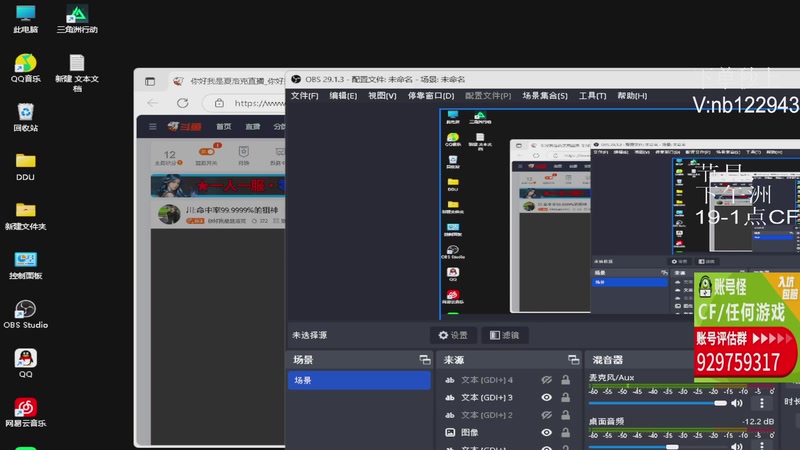The image size is (800, 450).
Task: Click the browser tab actions icon
Action: tap(150, 81)
